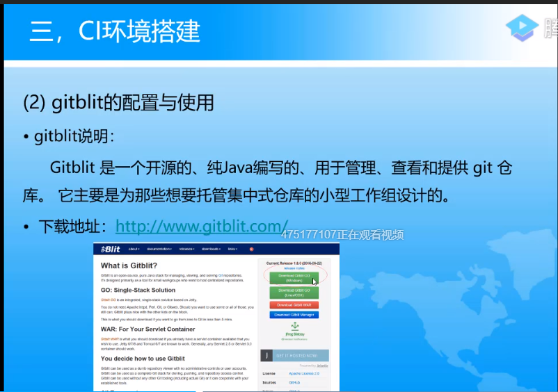Click the Gitblit logo in site header
Image resolution: width=558 pixels, height=392 pixels.
click(x=111, y=249)
